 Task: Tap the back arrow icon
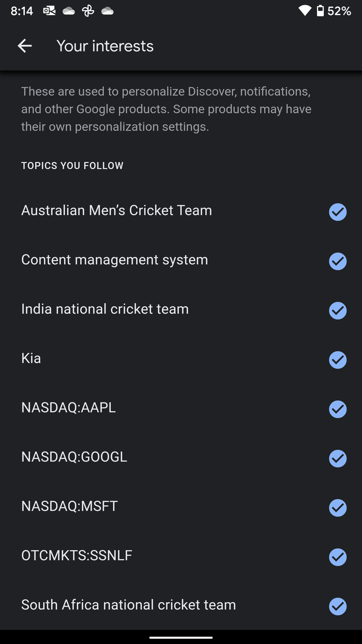tap(24, 46)
